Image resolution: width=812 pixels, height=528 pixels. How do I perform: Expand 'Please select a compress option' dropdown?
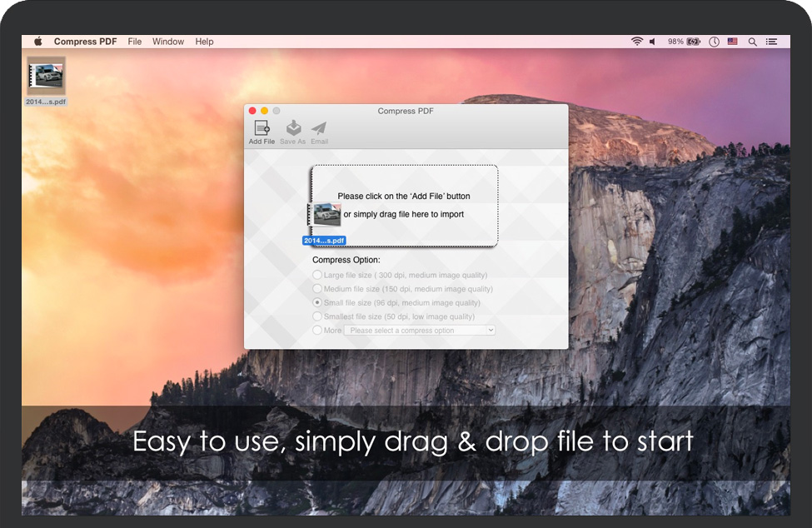420,331
